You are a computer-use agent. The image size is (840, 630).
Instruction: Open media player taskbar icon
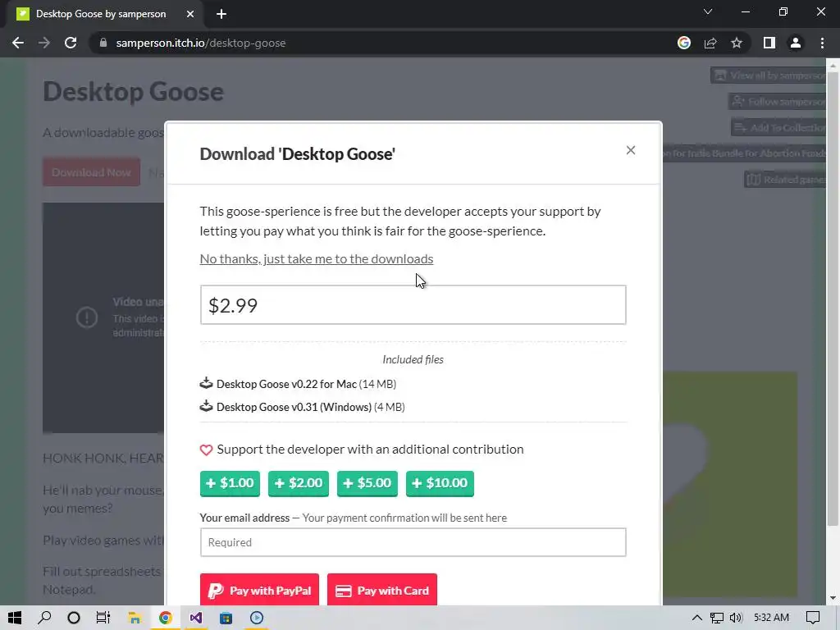(x=257, y=618)
